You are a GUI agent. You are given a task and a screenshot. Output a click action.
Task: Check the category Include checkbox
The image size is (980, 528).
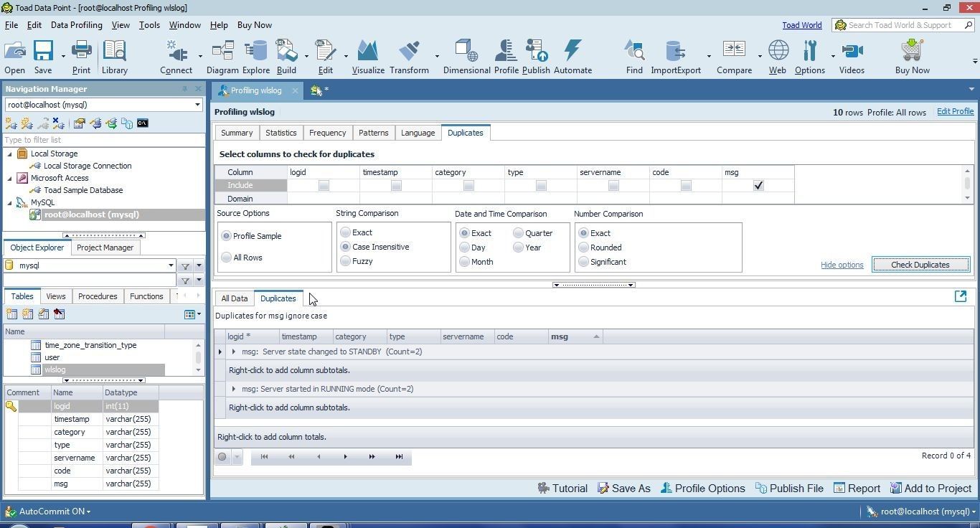468,186
